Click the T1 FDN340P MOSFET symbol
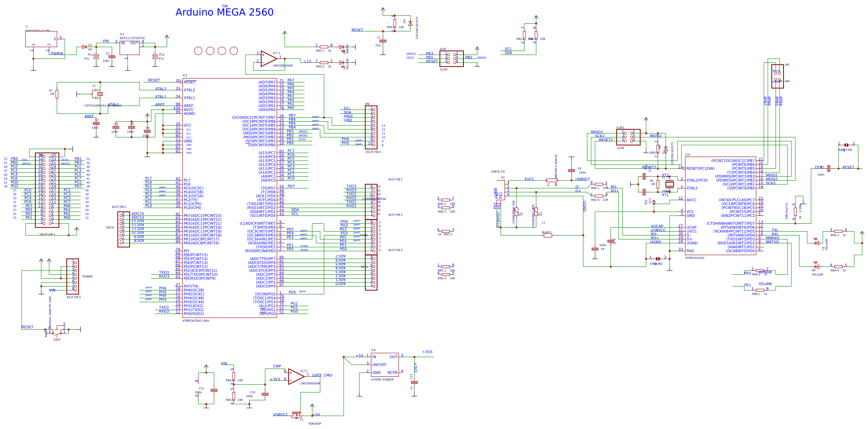Viewport: 868px width, 429px height. click(x=297, y=415)
